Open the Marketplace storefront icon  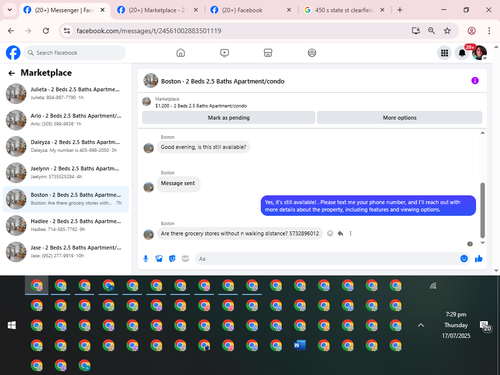pos(268,53)
